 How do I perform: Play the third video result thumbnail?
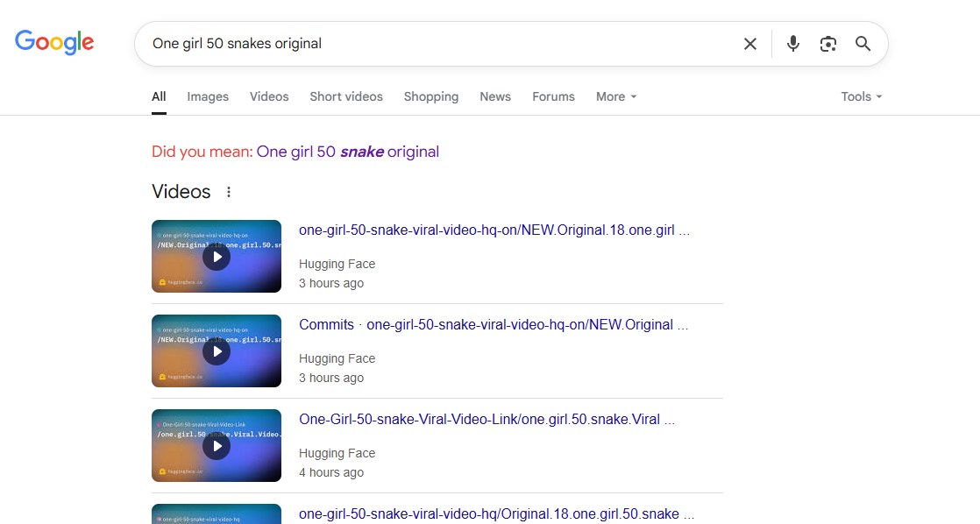coord(217,446)
